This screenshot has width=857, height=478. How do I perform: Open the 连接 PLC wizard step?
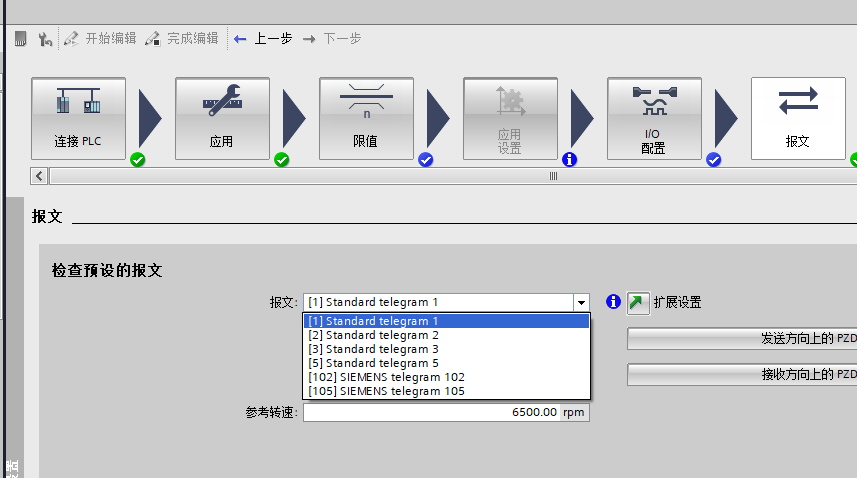(79, 118)
